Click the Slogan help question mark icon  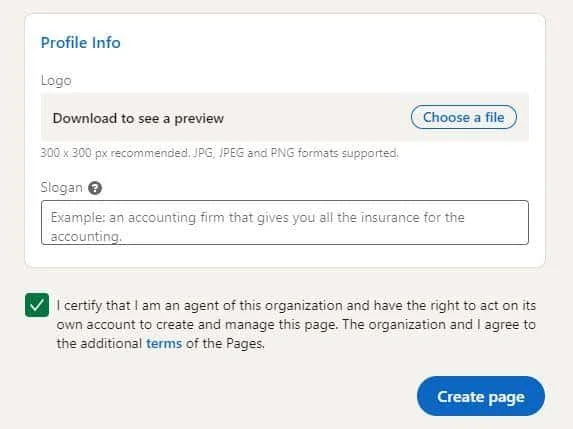(95, 188)
